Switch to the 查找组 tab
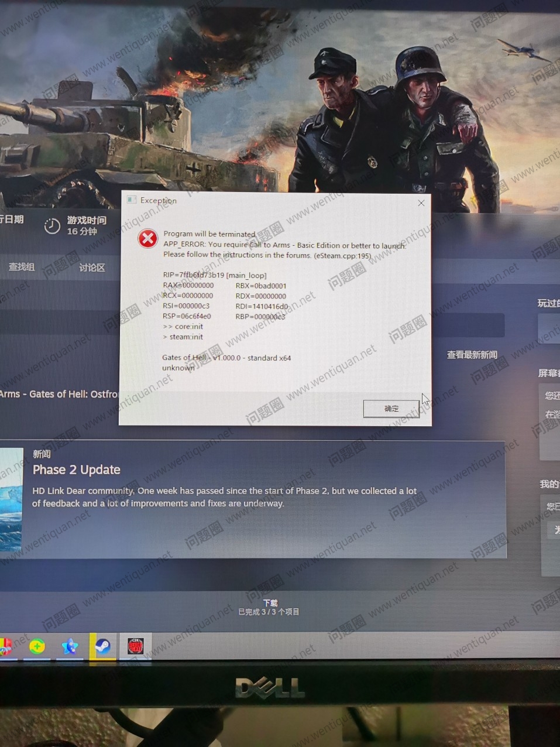 coord(22,267)
